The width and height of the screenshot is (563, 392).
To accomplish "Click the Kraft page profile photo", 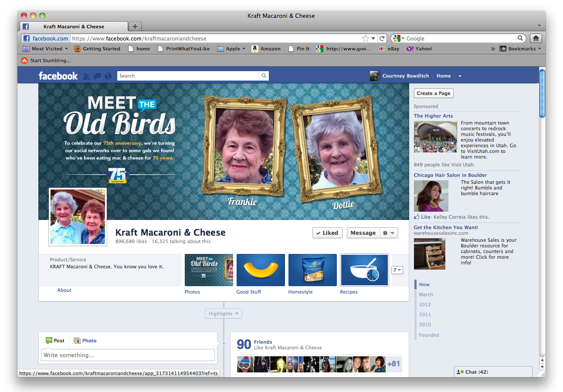I will 78,217.
